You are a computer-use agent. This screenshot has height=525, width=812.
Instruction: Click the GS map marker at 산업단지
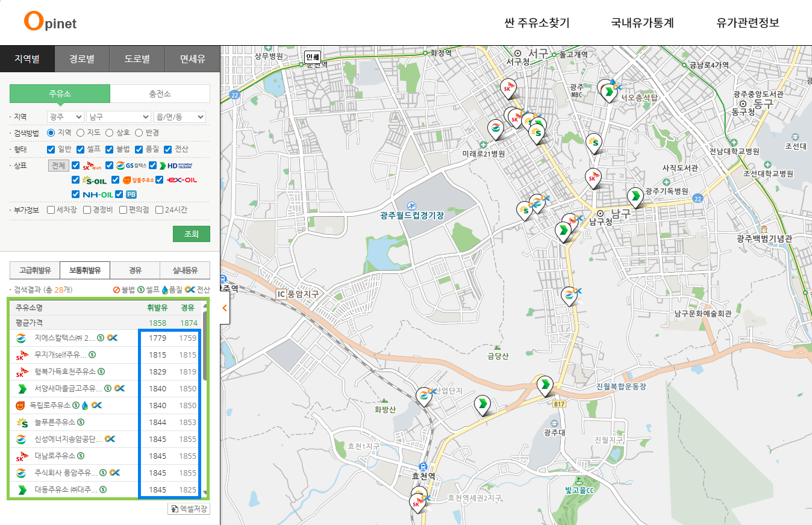point(425,397)
